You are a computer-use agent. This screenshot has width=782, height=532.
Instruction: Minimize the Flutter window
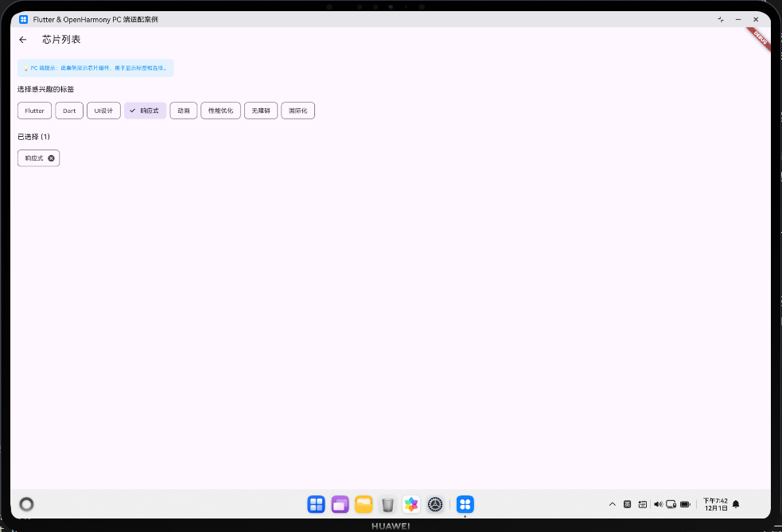[738, 19]
